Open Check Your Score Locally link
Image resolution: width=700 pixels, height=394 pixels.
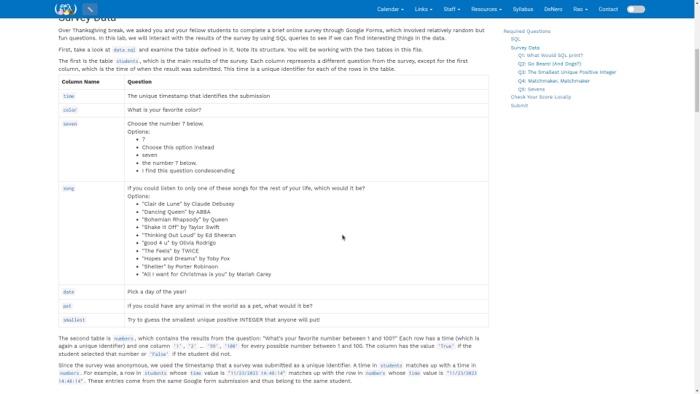pos(541,97)
